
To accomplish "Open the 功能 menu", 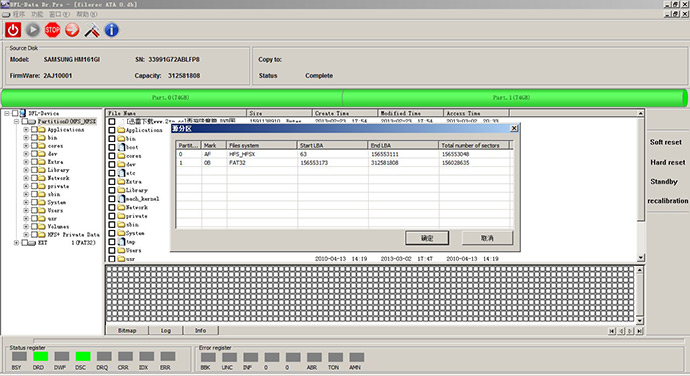I will coord(37,14).
